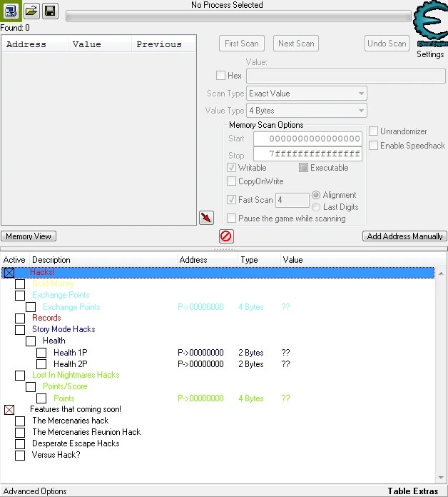This screenshot has height=497, width=448.
Task: Enable the CopyOnWrite checkbox
Action: pos(231,181)
